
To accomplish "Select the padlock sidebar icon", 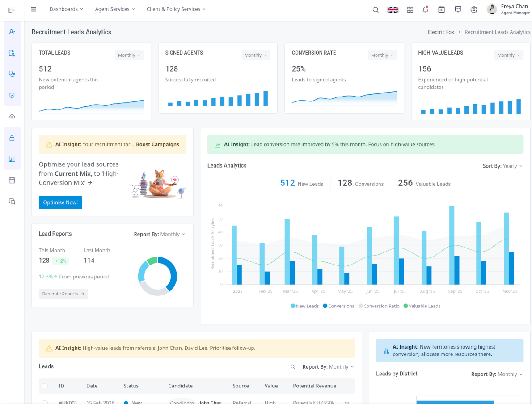I will [12, 138].
